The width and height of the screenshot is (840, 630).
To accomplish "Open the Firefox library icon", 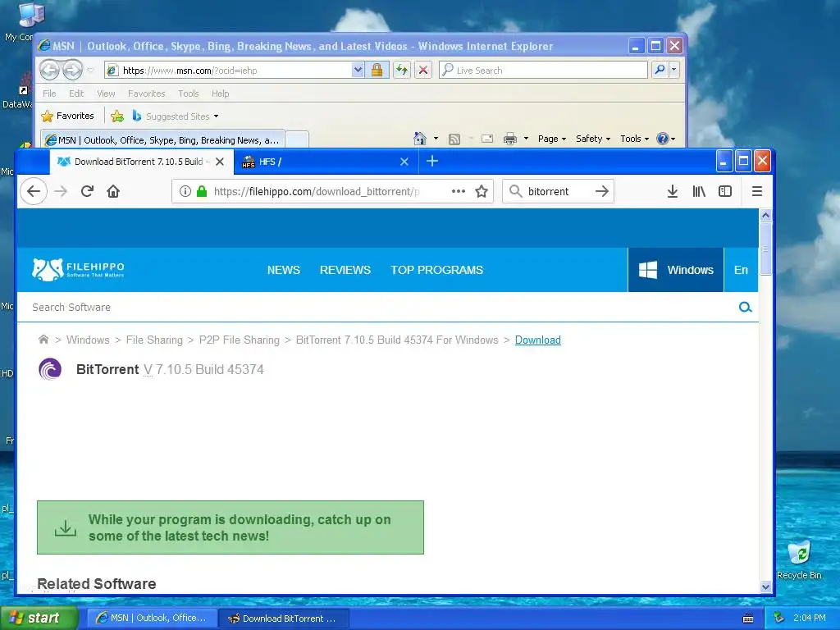I will 699,191.
